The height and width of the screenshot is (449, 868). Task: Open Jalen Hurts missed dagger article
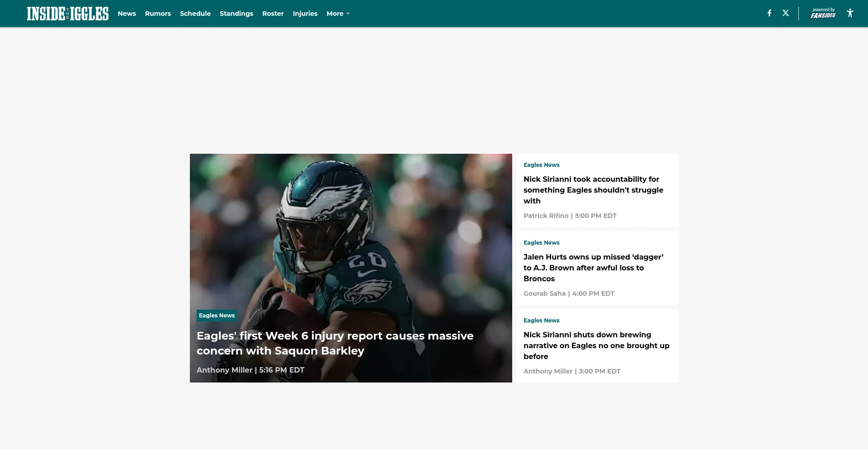click(593, 268)
